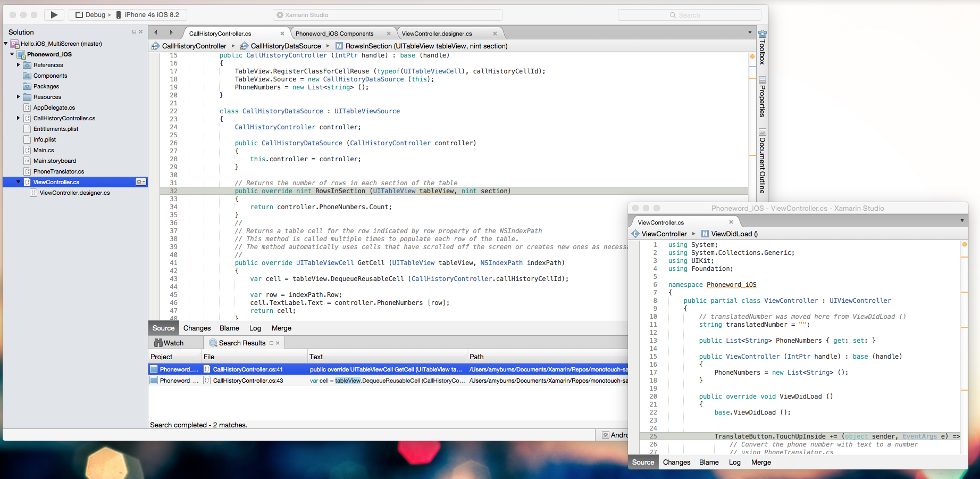The image size is (980, 479).
Task: Expand the References folder in the tree
Action: (x=18, y=65)
